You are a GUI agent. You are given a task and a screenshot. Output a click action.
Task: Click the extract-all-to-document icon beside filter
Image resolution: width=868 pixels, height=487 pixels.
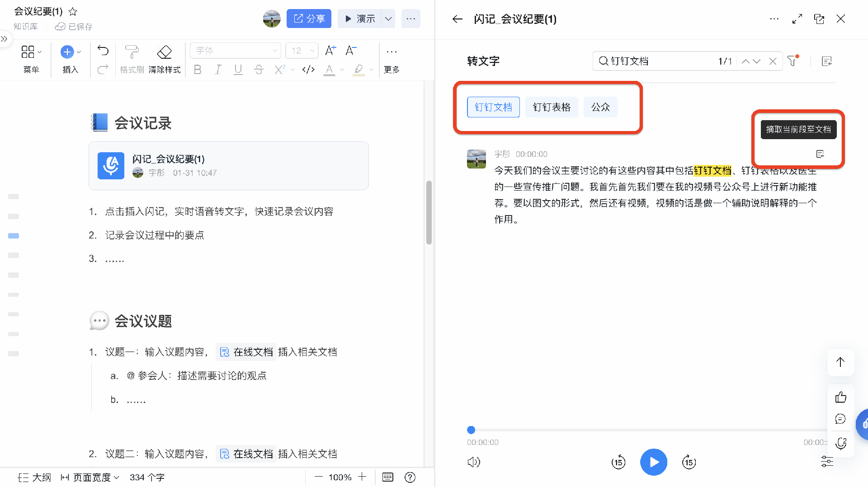[x=827, y=61]
